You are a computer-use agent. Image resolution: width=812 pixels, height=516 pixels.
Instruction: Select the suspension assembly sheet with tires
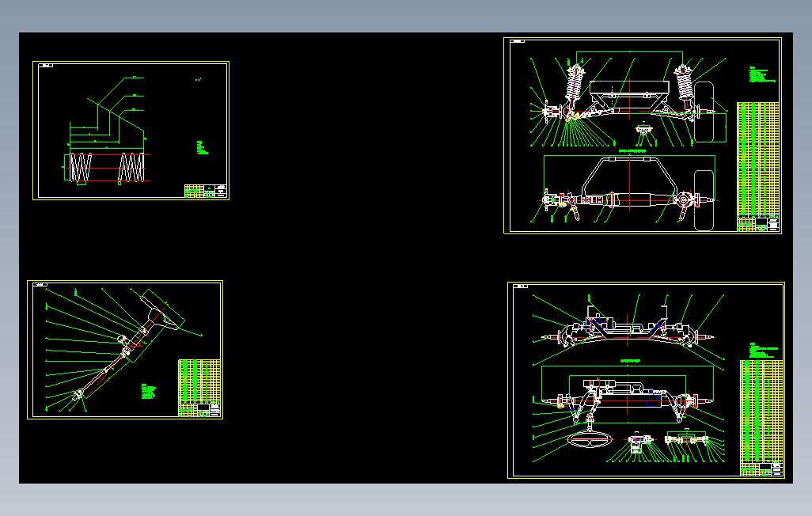coord(642,135)
